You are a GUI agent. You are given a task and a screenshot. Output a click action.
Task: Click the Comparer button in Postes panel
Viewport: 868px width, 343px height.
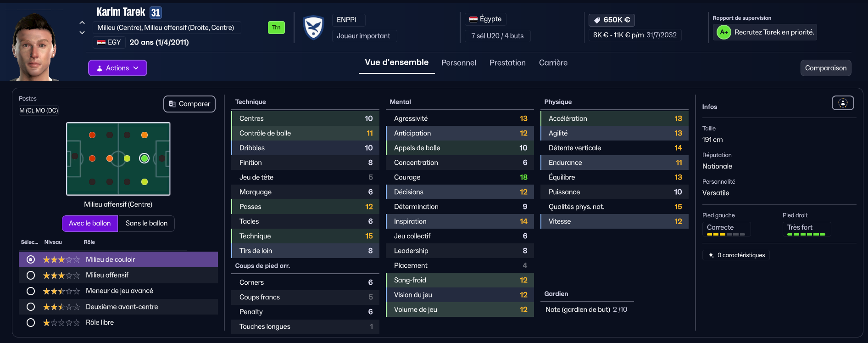[x=189, y=104]
